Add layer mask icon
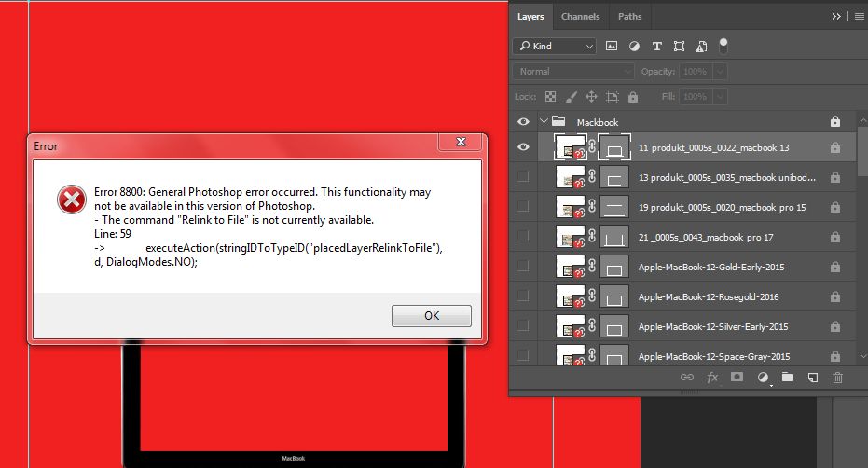 coord(737,377)
